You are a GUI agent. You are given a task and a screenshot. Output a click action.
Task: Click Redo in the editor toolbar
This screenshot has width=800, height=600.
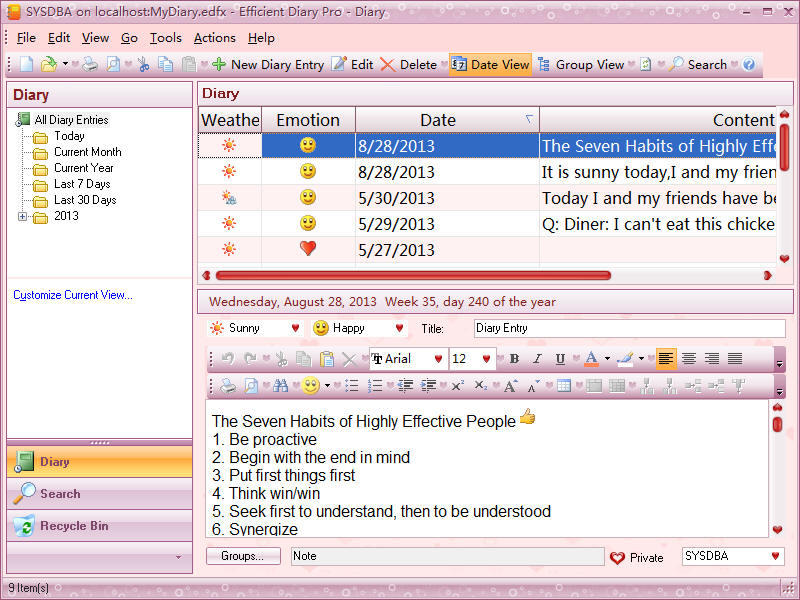[250, 359]
